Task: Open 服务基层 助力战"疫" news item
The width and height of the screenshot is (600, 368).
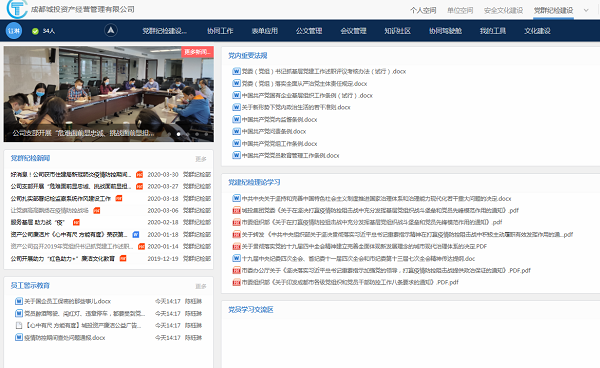Action: [38, 222]
